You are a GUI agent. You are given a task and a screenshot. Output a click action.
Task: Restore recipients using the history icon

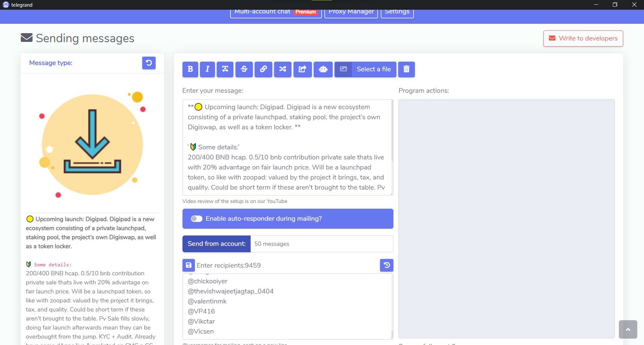click(x=387, y=265)
